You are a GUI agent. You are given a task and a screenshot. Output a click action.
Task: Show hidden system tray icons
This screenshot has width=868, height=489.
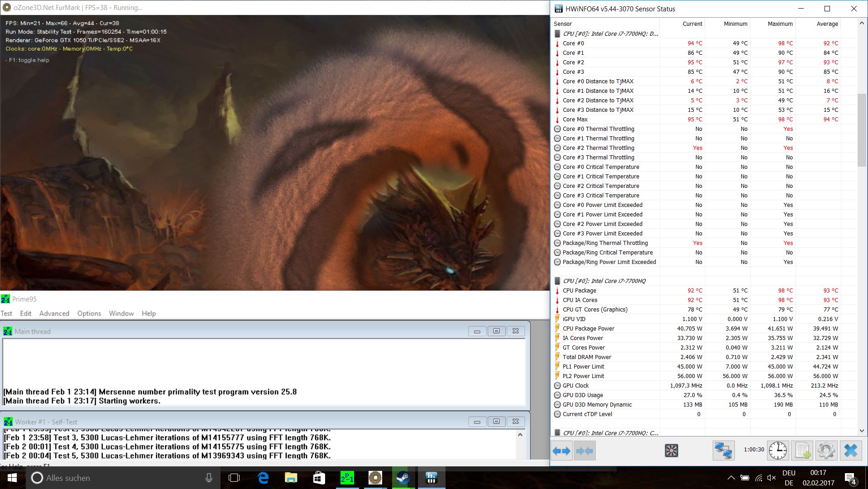pyautogui.click(x=731, y=478)
